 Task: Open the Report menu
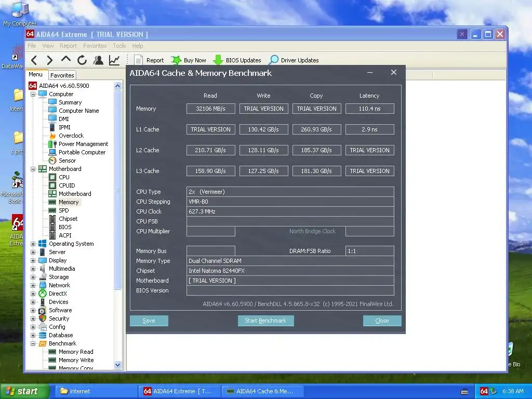(x=68, y=46)
